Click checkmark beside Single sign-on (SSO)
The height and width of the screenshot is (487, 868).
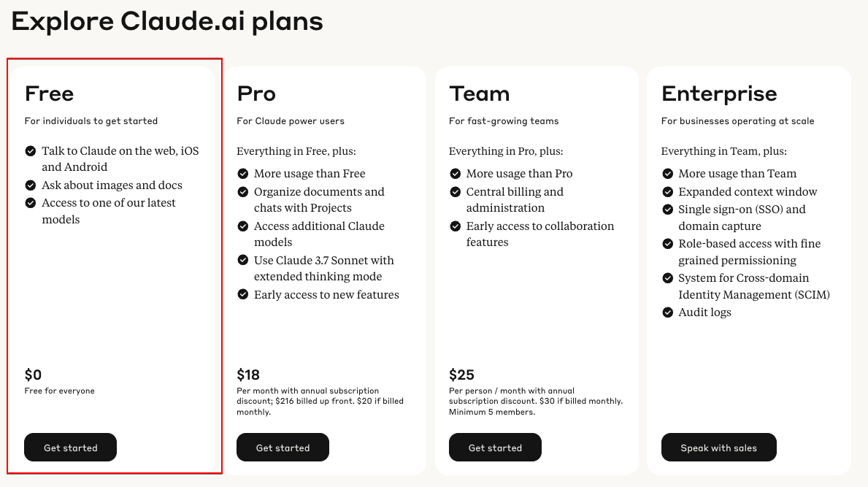tap(667, 210)
